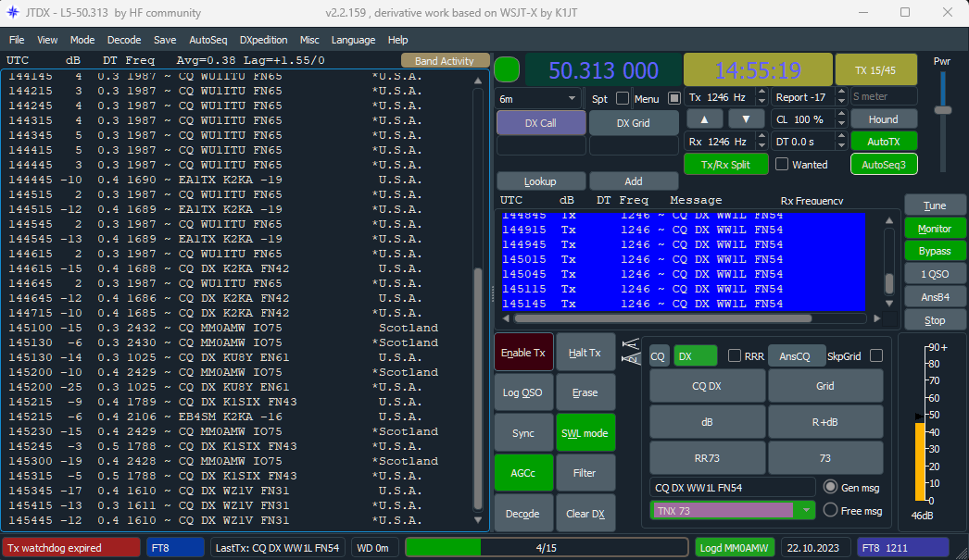Screen dimensions: 969x560
Task: Click the RR73 message button
Action: 707,458
